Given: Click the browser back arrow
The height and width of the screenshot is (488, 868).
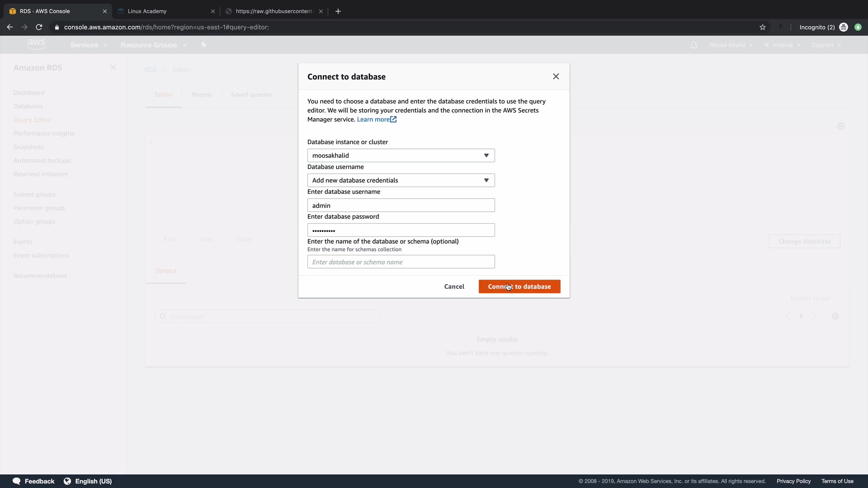Looking at the screenshot, I should (10, 27).
